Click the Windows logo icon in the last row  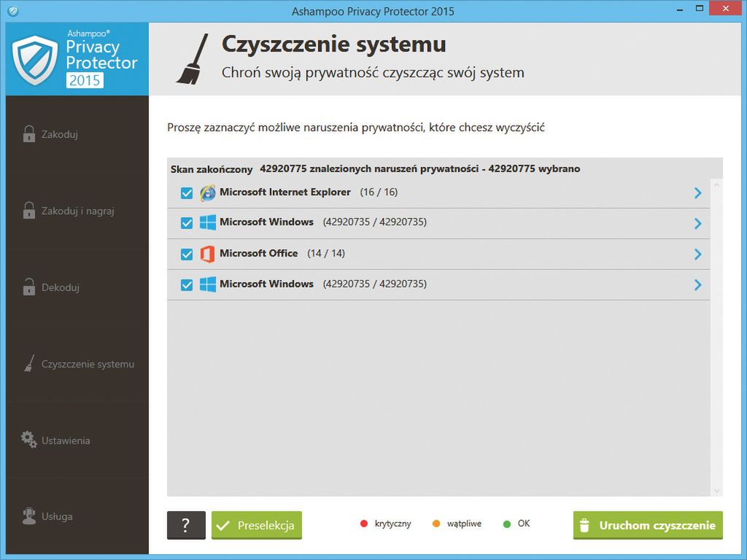[208, 284]
